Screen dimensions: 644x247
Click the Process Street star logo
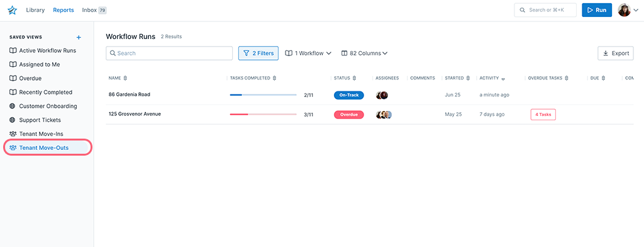13,10
